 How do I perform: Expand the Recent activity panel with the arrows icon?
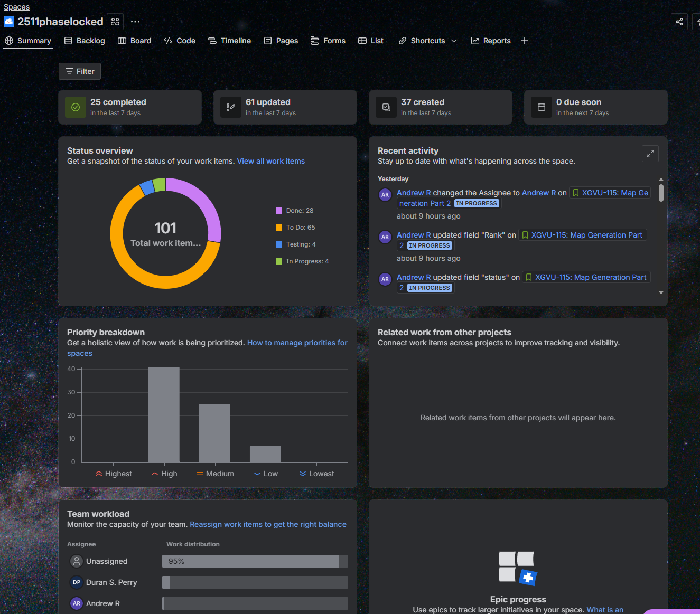pyautogui.click(x=650, y=154)
